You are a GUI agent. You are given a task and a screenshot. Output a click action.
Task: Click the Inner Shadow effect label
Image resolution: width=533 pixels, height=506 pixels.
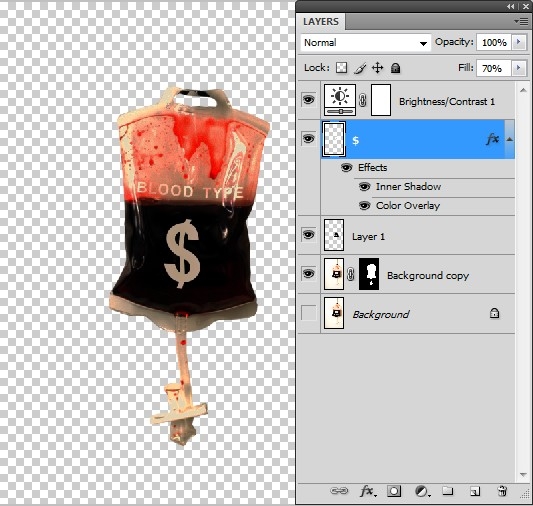408,187
